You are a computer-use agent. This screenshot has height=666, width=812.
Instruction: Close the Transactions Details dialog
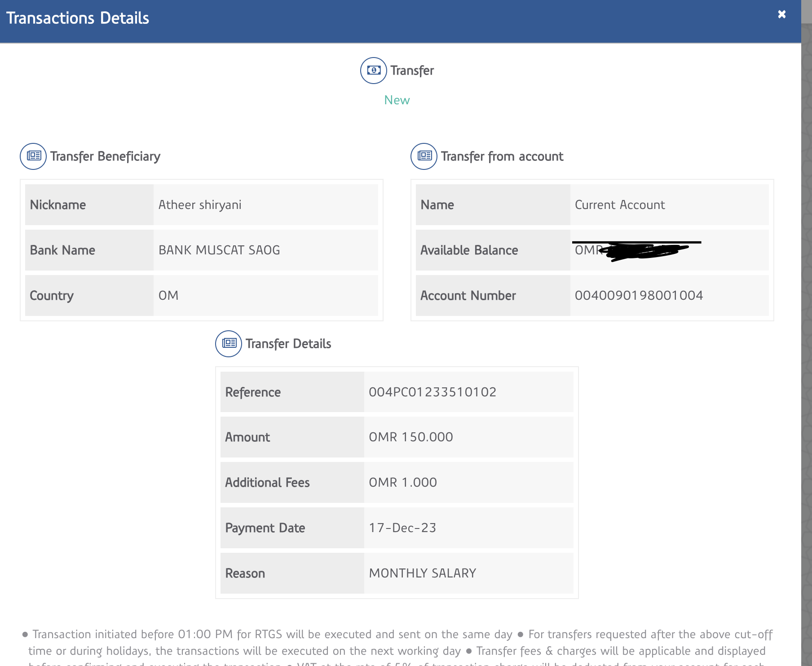tap(781, 14)
